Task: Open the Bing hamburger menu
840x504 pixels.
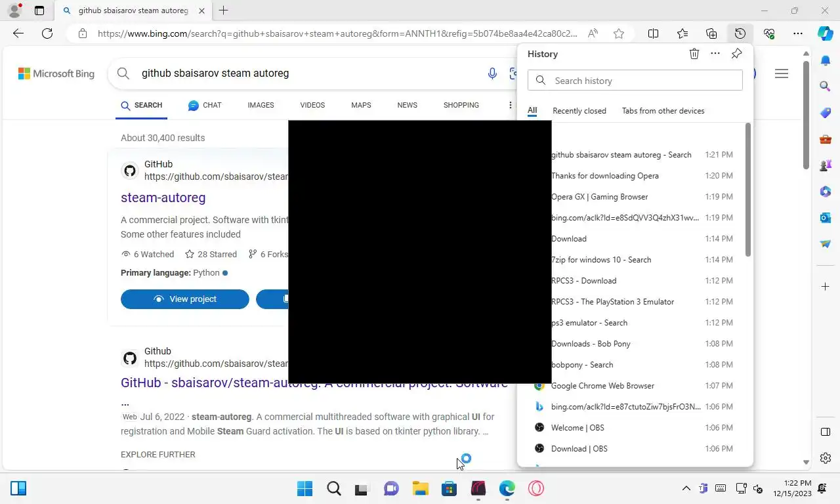Action: pos(782,73)
